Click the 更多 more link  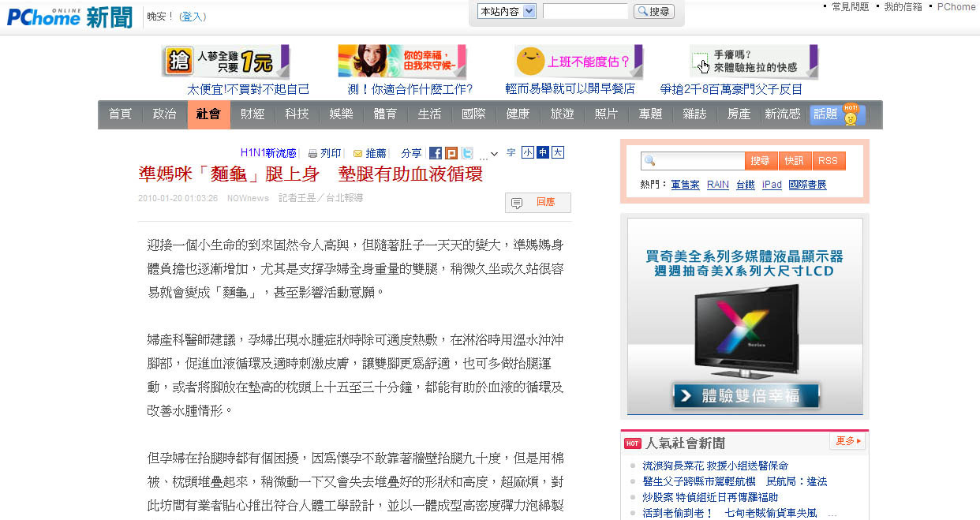tap(849, 441)
